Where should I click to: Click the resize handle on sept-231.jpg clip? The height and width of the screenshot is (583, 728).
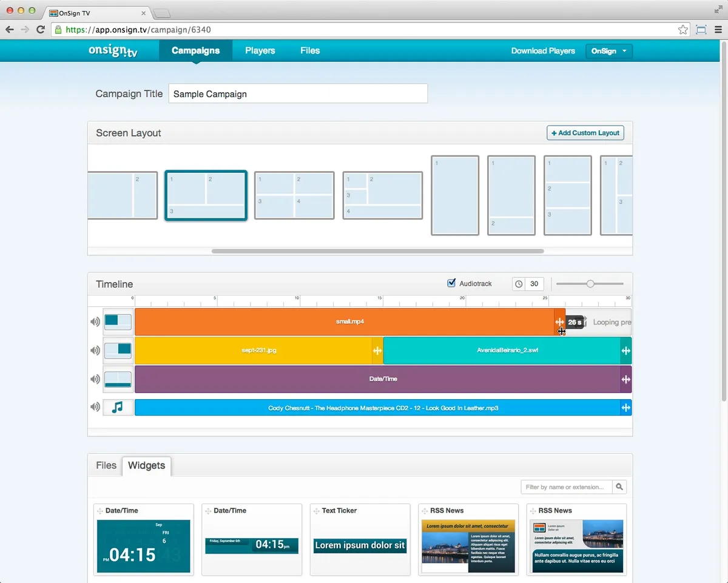[377, 351]
